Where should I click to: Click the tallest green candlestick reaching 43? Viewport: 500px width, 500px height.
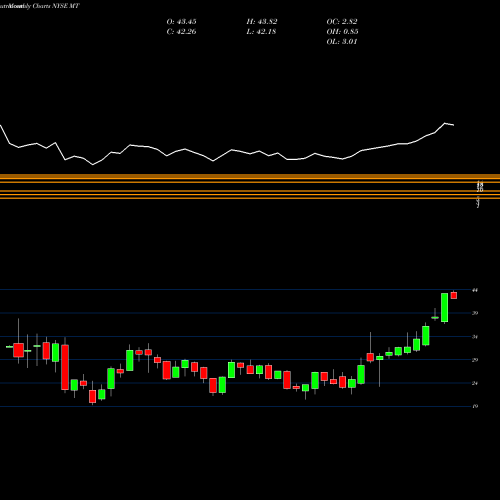[x=444, y=308]
